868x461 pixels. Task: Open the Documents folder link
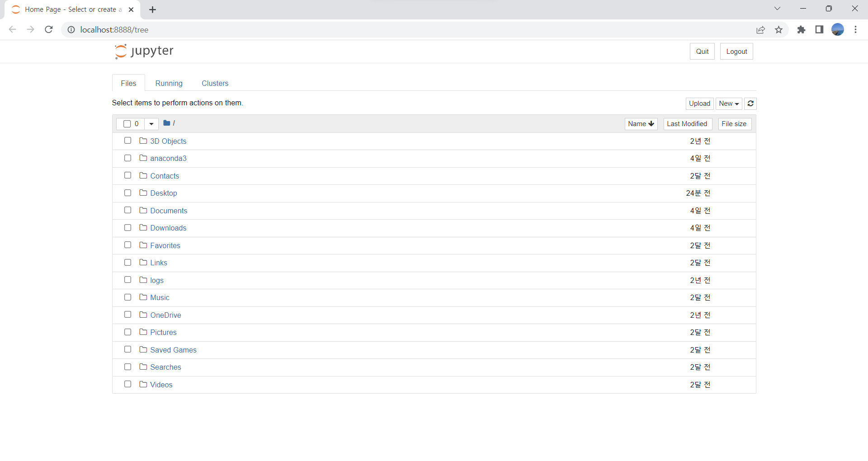(x=169, y=211)
